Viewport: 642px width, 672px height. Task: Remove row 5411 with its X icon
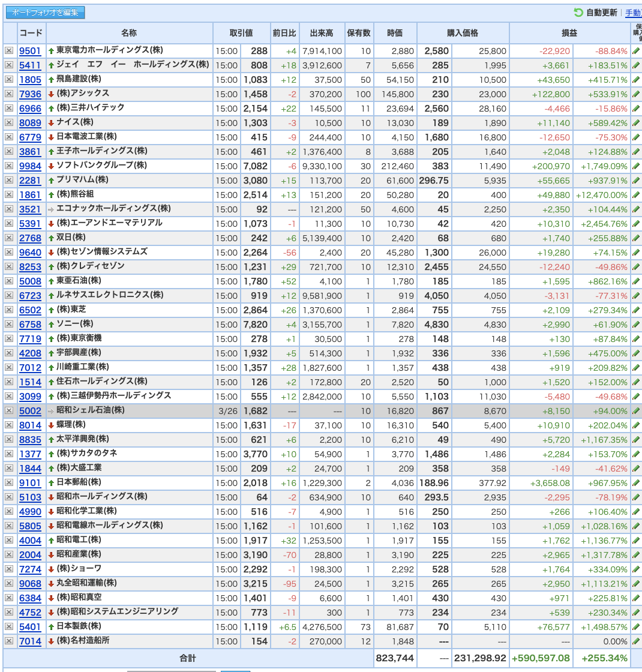pos(9,65)
